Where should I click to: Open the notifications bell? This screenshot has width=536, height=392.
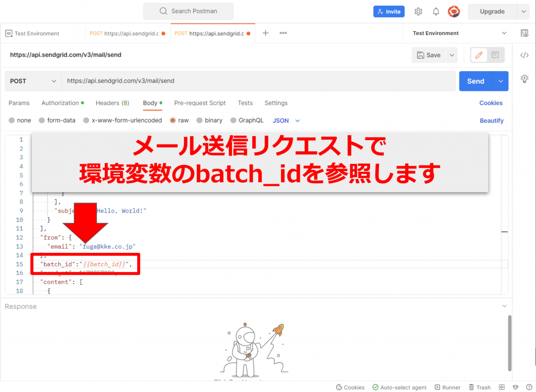pyautogui.click(x=435, y=11)
